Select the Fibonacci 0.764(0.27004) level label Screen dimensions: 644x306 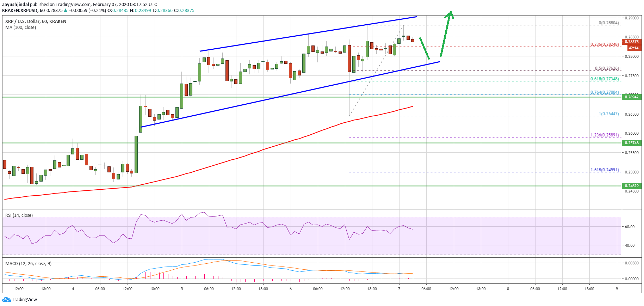pyautogui.click(x=605, y=92)
